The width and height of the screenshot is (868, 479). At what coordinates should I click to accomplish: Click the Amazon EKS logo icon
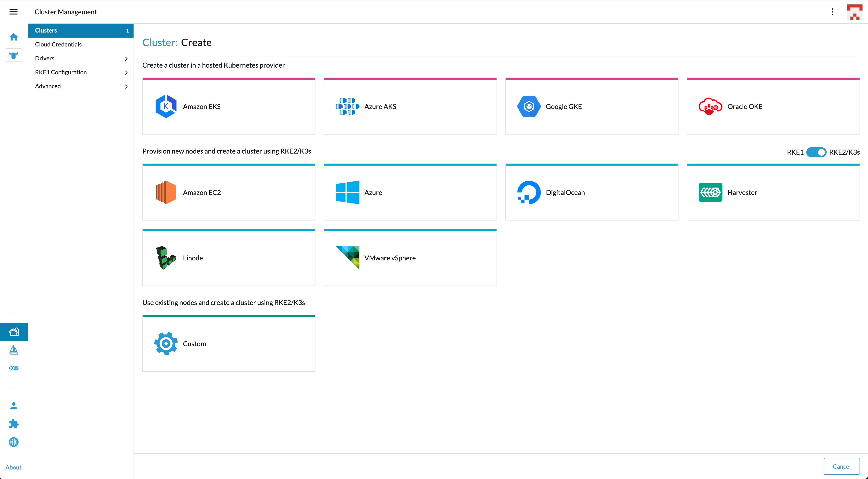166,106
